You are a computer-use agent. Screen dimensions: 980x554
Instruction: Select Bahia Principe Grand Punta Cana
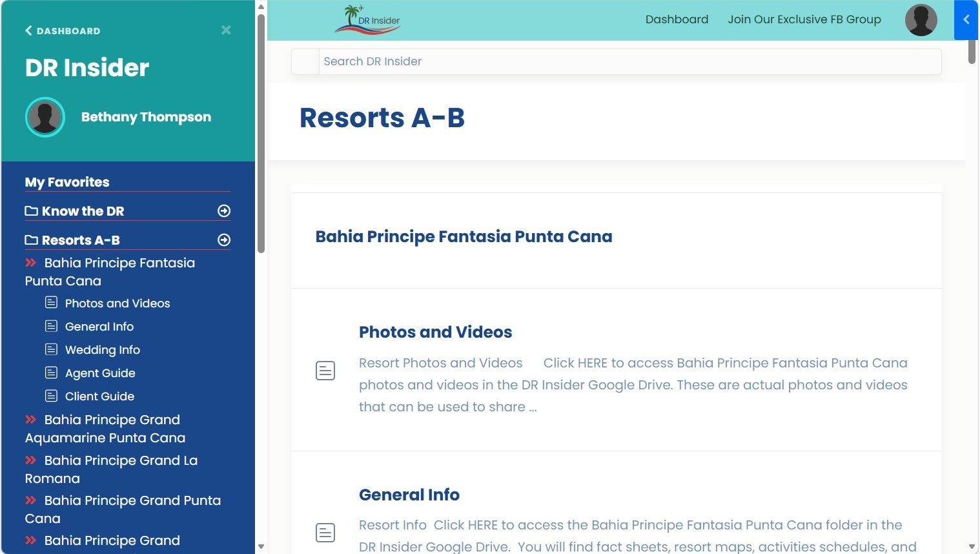click(123, 509)
